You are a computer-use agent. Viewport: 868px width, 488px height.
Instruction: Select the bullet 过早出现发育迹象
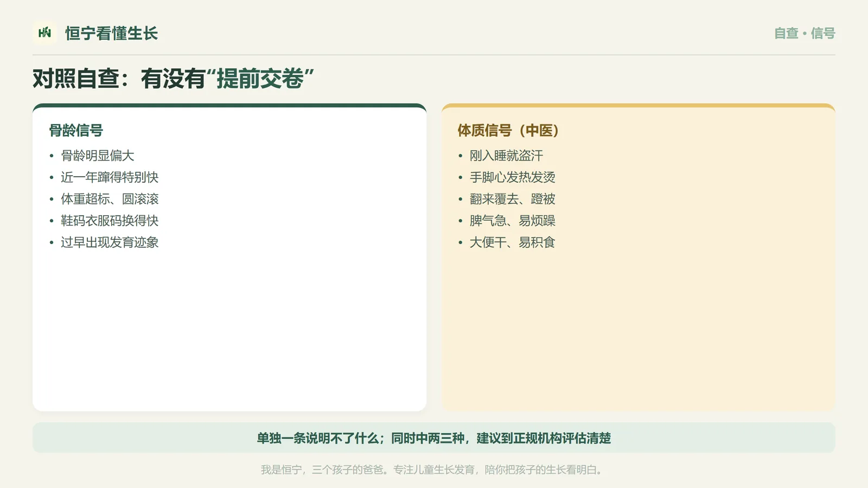click(110, 242)
